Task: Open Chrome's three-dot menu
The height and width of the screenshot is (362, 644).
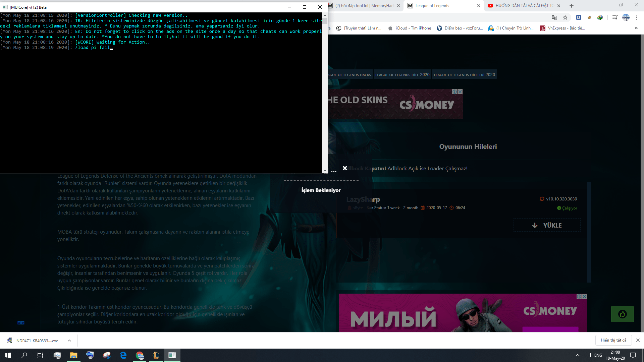Action: [637, 17]
